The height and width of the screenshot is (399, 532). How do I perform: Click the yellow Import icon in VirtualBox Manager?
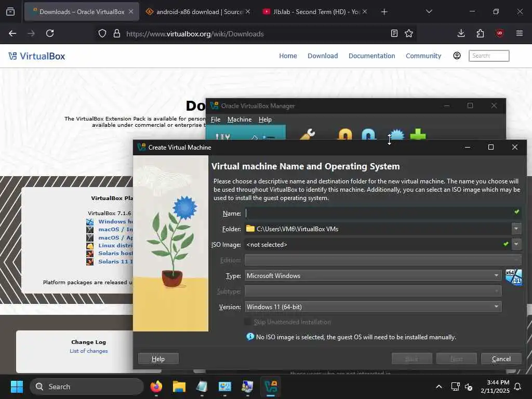click(345, 135)
